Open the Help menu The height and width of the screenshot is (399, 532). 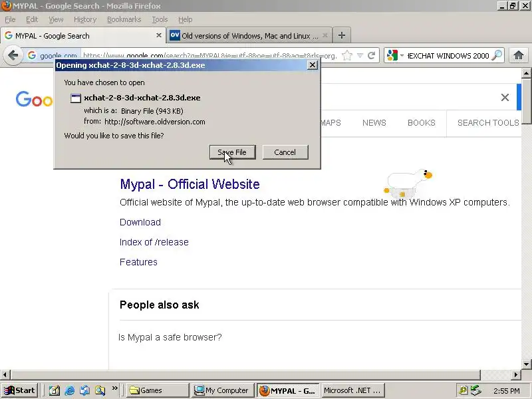(186, 19)
